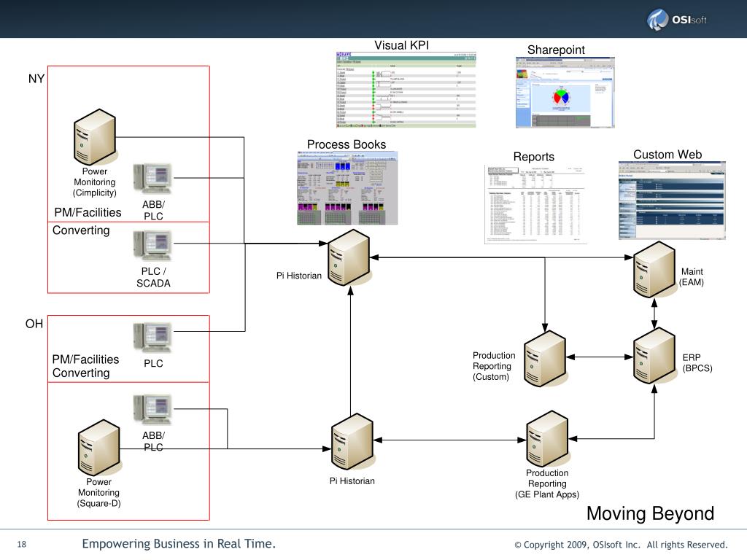This screenshot has height=560, width=747.
Task: Open the Process Books screenshot thumbnail
Action: (347, 188)
